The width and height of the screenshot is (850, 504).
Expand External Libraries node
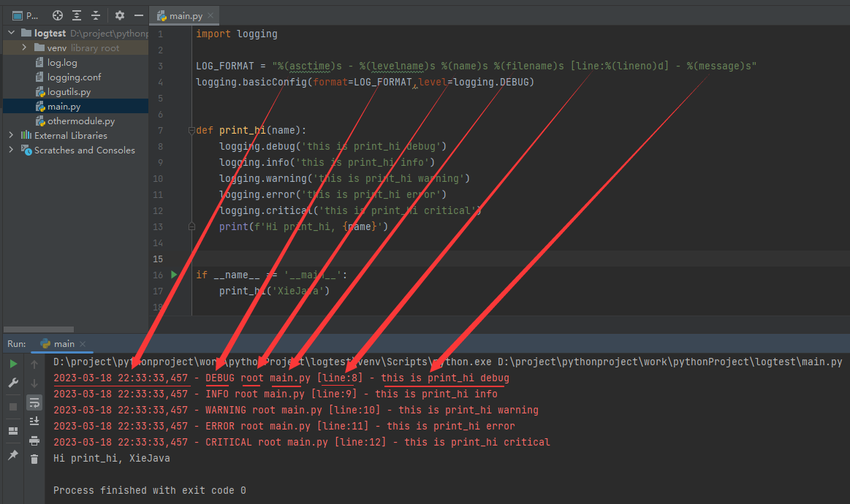(x=11, y=135)
